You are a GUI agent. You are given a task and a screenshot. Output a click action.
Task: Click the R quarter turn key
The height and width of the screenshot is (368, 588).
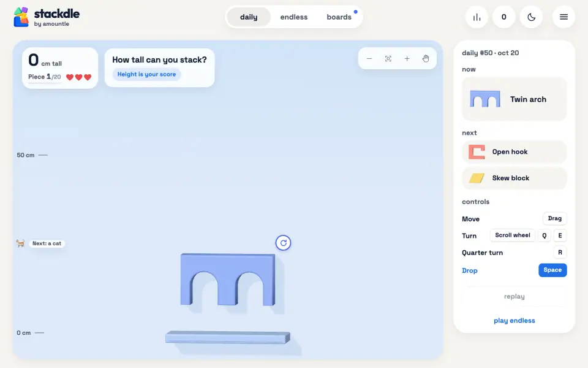[x=560, y=252]
